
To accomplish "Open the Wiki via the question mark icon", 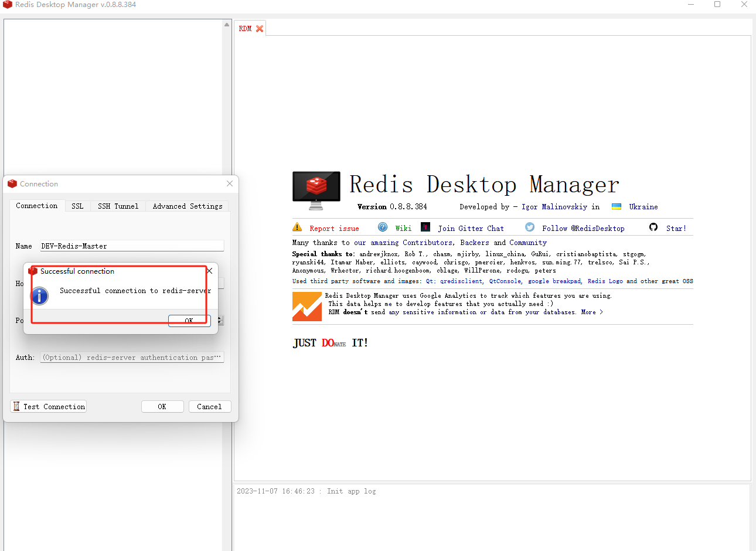I will [x=383, y=227].
